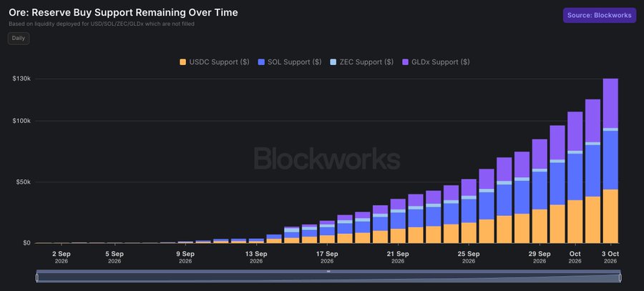Click the $50k axis label

click(23, 182)
